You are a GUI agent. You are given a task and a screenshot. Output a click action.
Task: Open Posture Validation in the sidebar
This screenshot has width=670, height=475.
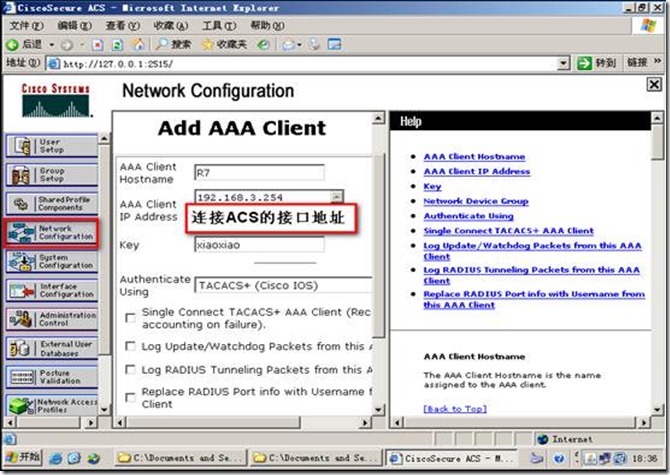pyautogui.click(x=52, y=377)
